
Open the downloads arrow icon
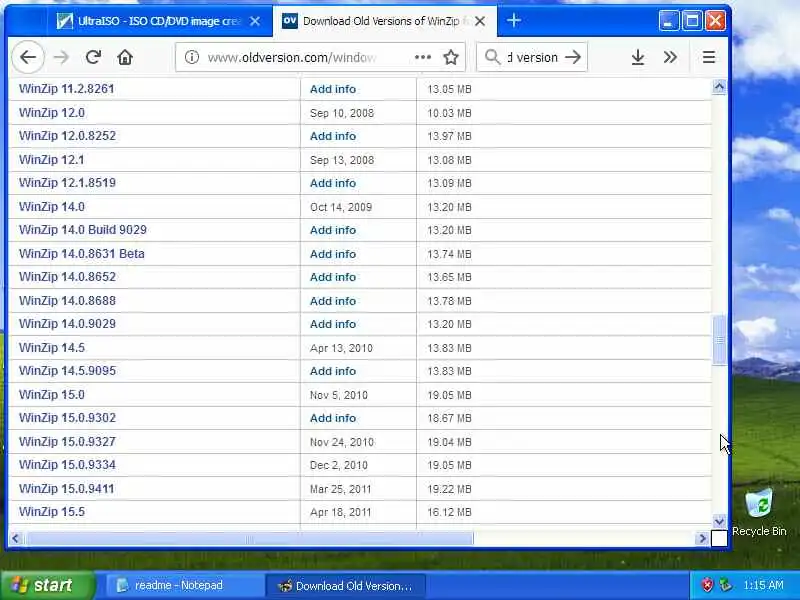point(638,57)
